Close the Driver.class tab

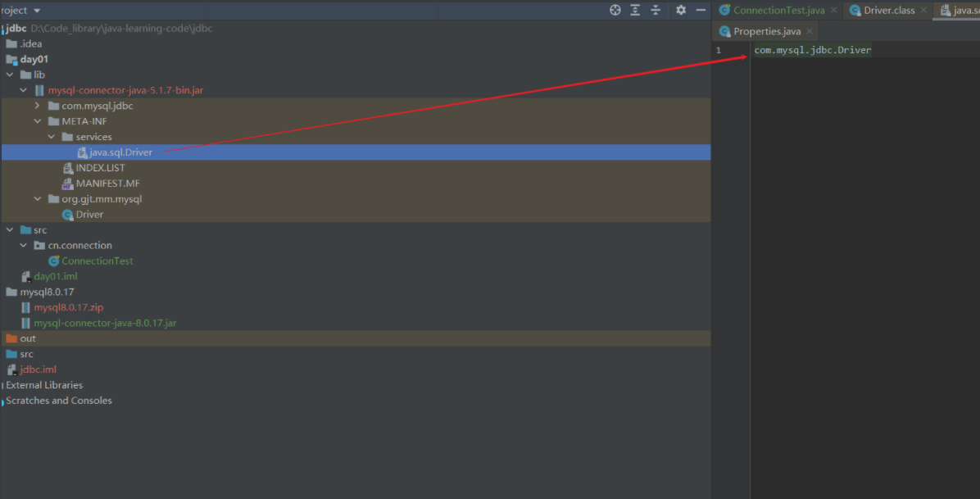point(923,10)
